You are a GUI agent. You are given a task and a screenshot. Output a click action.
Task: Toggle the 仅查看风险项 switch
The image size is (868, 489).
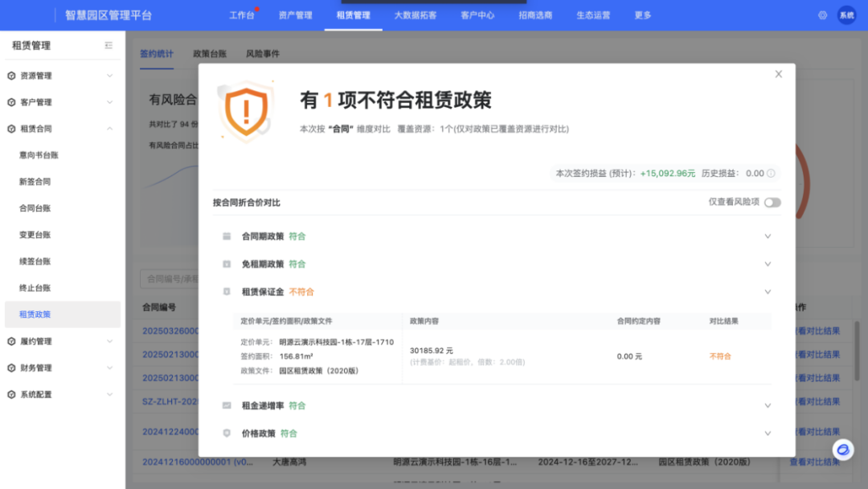[772, 203]
